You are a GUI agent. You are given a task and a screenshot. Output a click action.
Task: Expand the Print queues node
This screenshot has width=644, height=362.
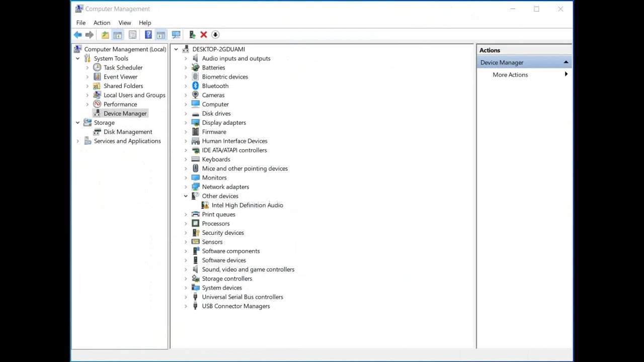click(x=186, y=214)
